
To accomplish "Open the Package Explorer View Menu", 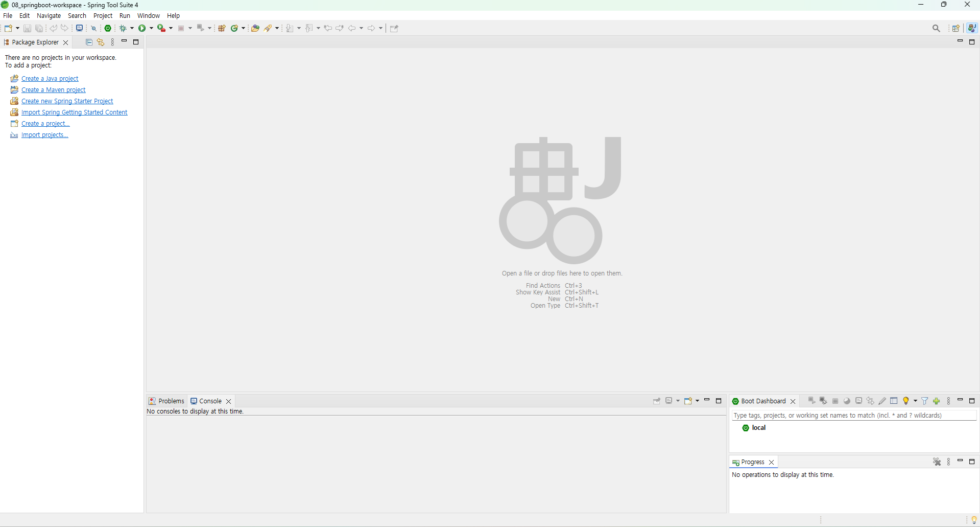I will (x=112, y=42).
